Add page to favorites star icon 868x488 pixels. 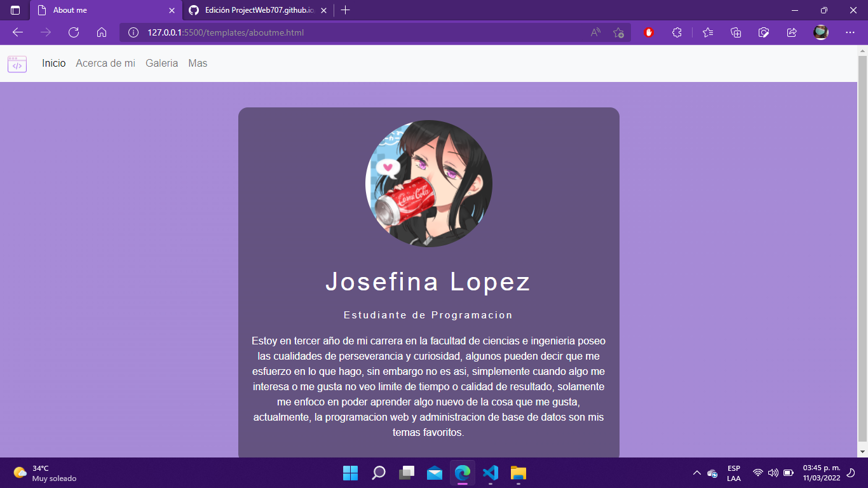pyautogui.click(x=618, y=32)
